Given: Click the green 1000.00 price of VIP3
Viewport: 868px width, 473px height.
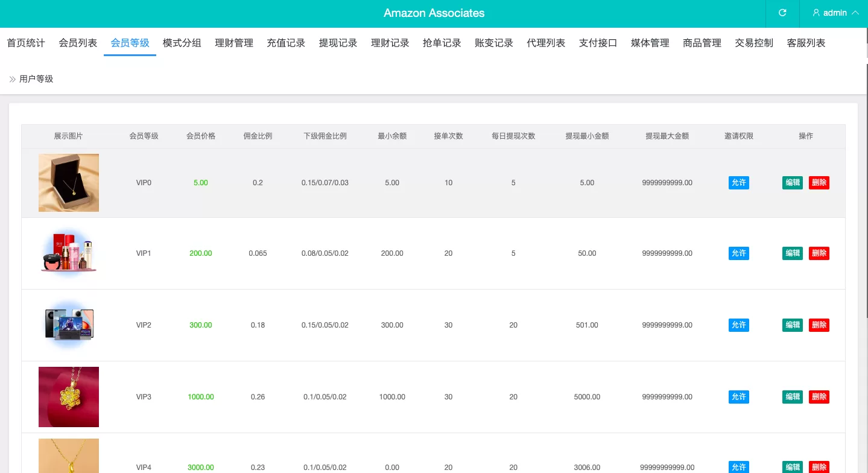Looking at the screenshot, I should [201, 397].
